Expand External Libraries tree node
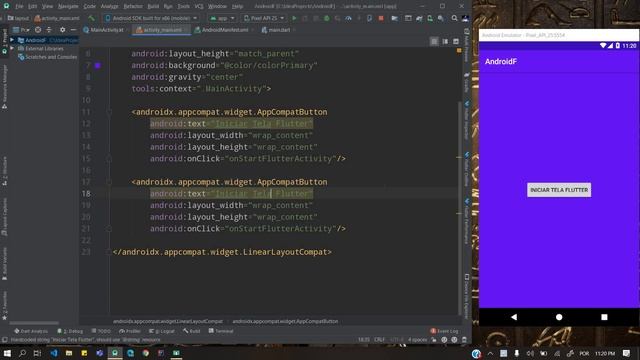The image size is (640, 360). (12, 48)
